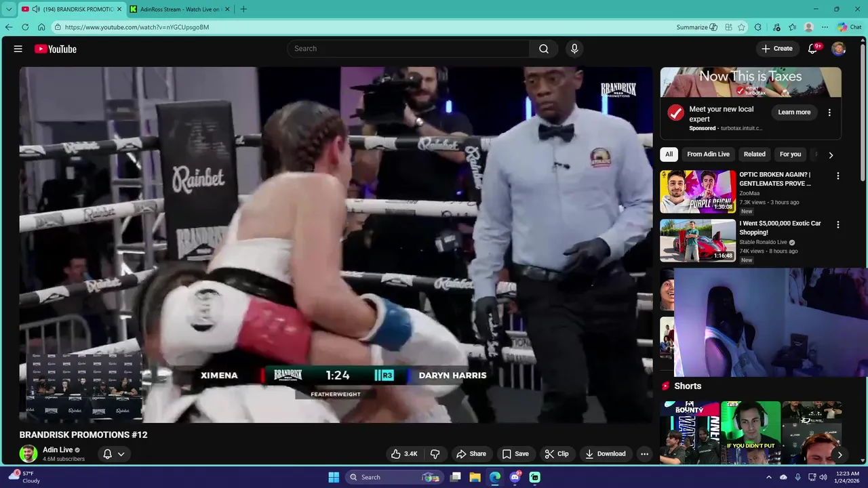The height and width of the screenshot is (488, 868).
Task: Open system volume control in tray
Action: (x=823, y=477)
